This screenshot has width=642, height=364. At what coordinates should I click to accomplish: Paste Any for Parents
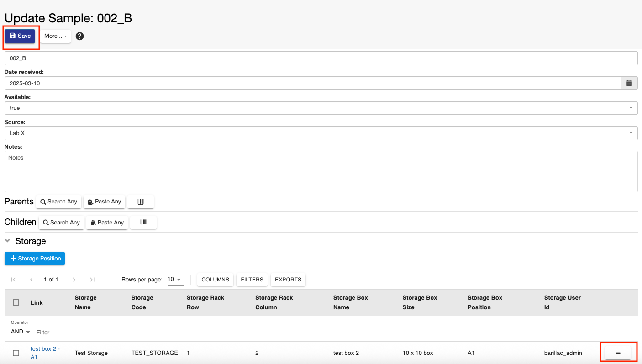(104, 202)
